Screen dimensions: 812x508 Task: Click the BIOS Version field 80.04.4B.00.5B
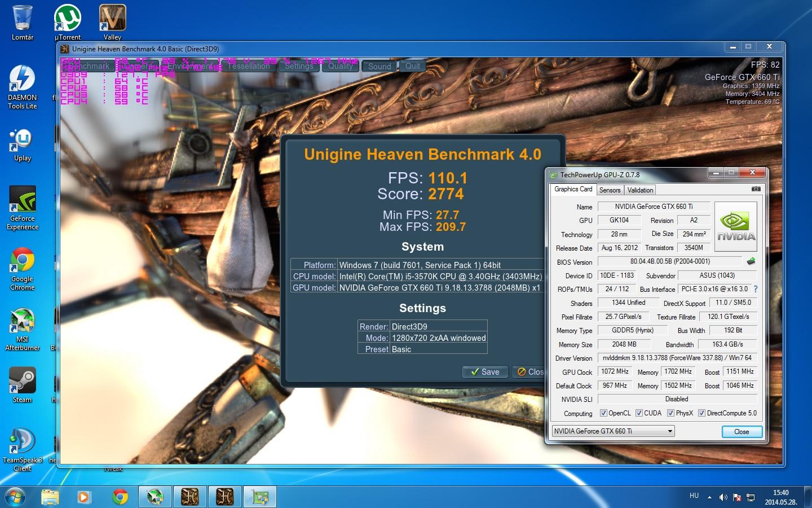(670, 261)
